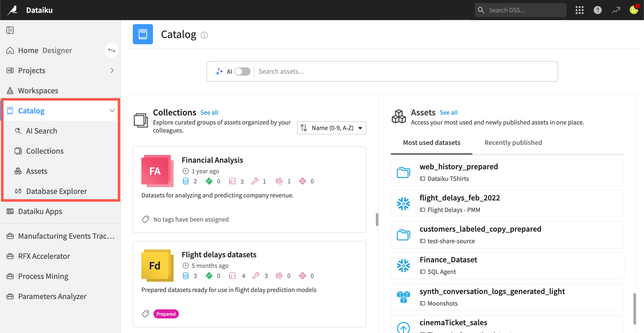Toggle the AI search switch
This screenshot has height=333, width=644.
243,71
